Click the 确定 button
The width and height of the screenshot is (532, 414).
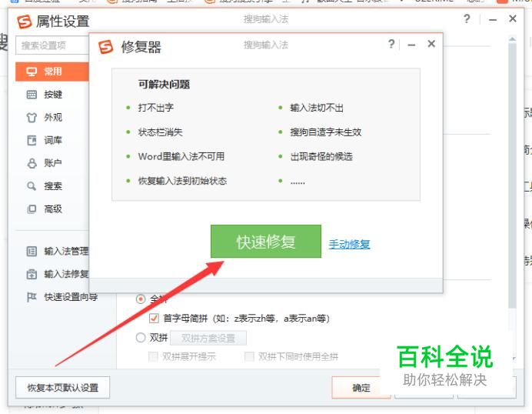coord(361,388)
